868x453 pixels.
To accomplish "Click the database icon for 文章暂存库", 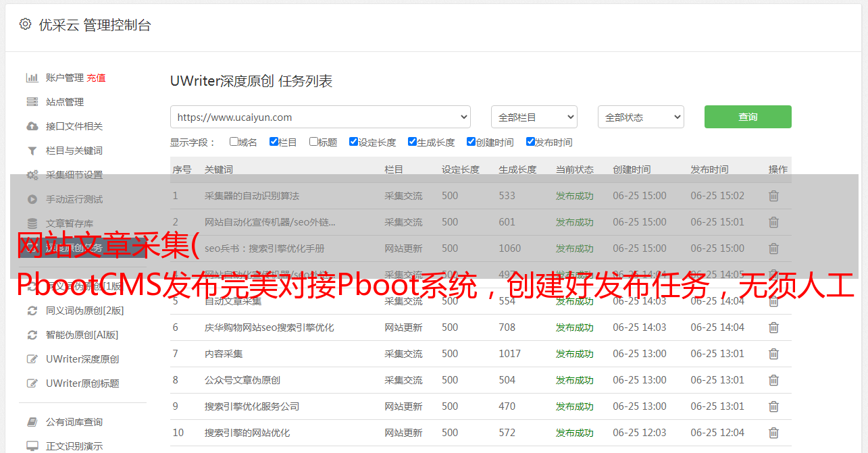I will (32, 223).
